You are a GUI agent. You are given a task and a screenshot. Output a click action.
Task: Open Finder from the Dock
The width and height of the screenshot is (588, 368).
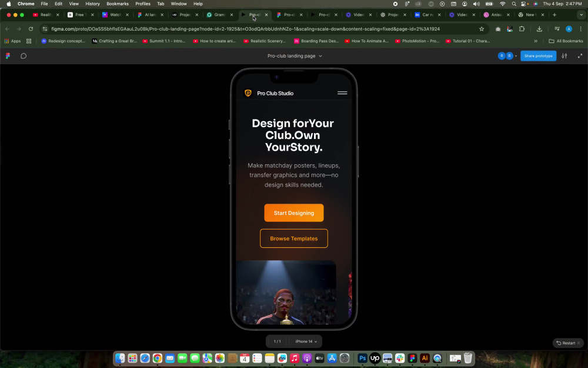pyautogui.click(x=120, y=358)
